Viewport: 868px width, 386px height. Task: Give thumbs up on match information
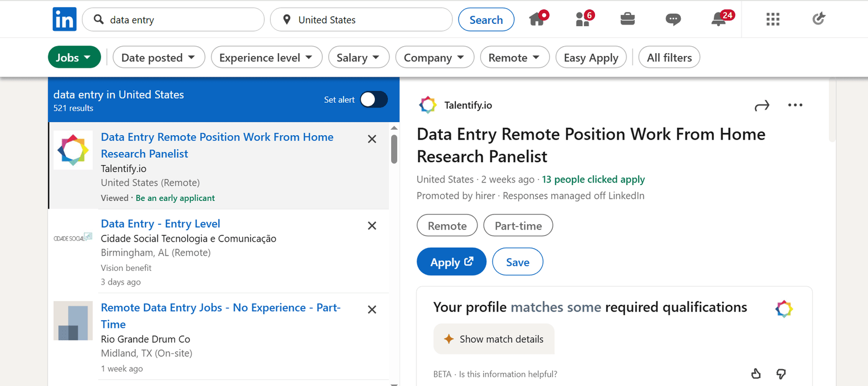pos(756,374)
